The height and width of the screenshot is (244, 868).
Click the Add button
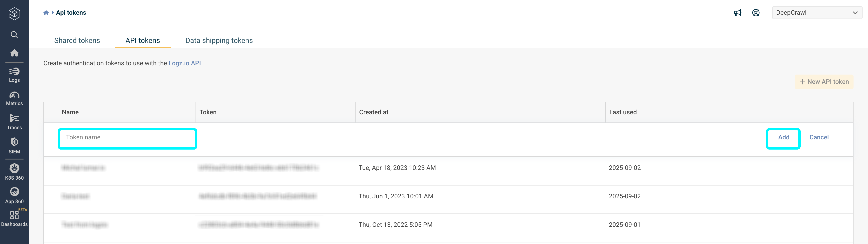(783, 137)
